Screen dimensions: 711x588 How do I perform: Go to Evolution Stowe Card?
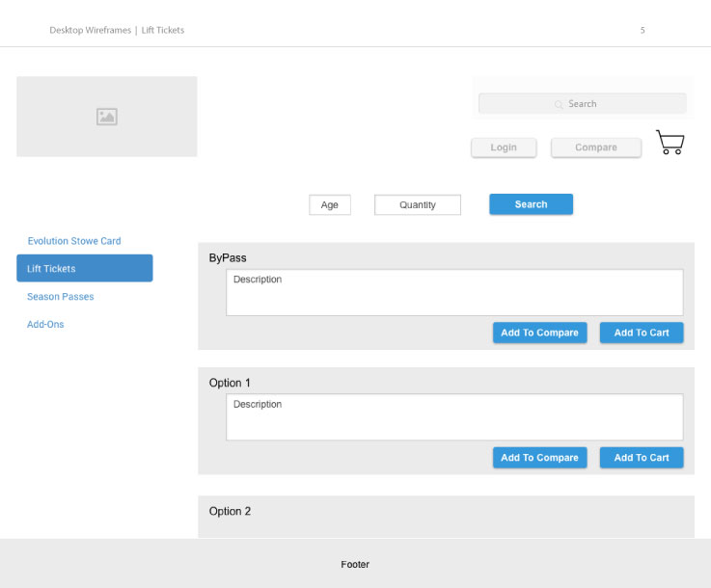click(x=74, y=241)
